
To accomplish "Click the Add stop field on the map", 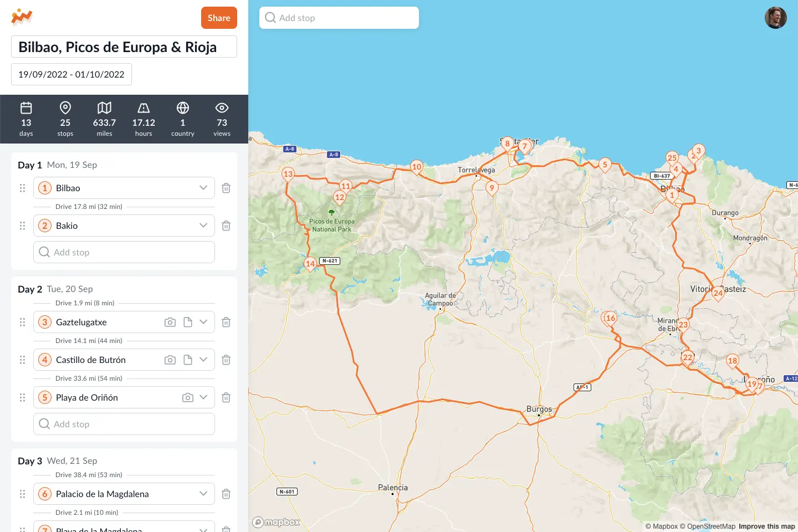I will [x=339, y=17].
